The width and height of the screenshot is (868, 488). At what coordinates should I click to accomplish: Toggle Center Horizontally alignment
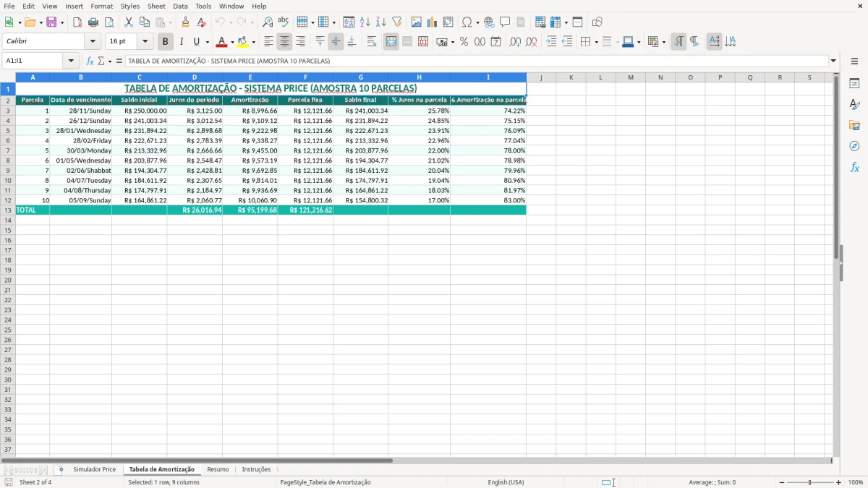pos(284,42)
